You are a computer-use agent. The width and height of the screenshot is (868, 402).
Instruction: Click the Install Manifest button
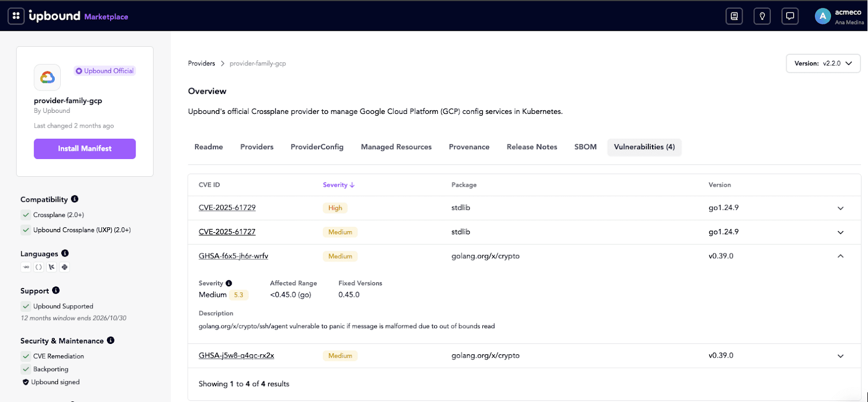(x=85, y=149)
